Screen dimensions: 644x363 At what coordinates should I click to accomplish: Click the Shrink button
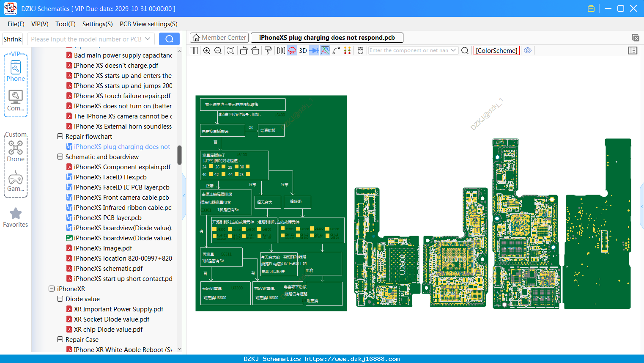pyautogui.click(x=13, y=39)
